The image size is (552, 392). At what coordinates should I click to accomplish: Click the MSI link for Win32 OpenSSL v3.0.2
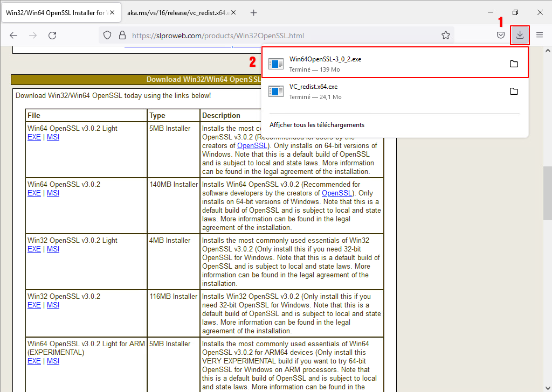(x=53, y=305)
